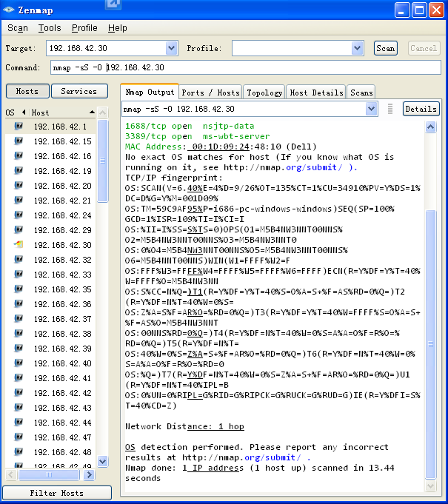The width and height of the screenshot is (448, 504).
Task: Click host list horizontal scroll right arrow
Action: [x=89, y=474]
